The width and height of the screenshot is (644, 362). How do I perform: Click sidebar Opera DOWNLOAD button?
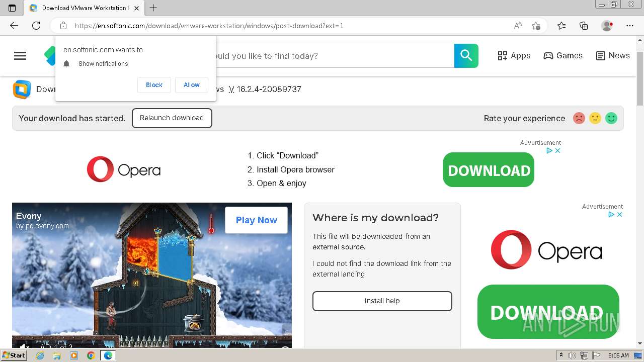548,312
